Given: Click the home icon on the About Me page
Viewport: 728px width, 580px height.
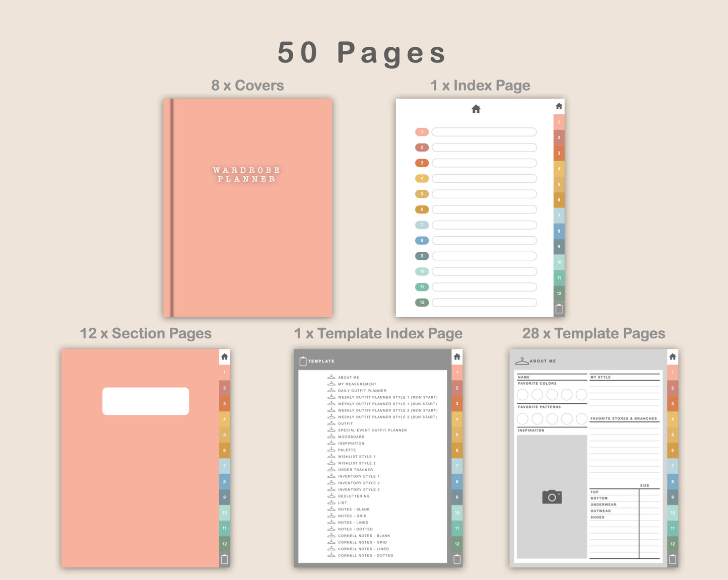Looking at the screenshot, I should pos(673,357).
